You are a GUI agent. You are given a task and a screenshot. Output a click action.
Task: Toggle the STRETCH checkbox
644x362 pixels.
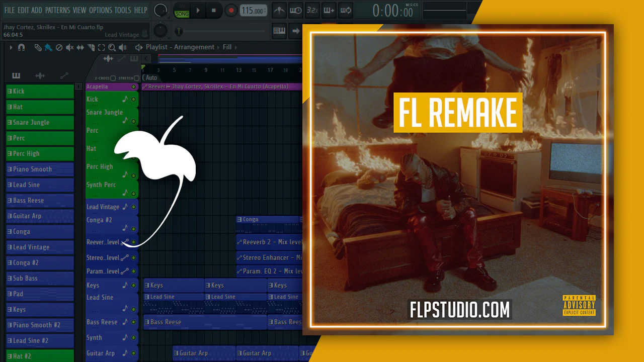[136, 78]
